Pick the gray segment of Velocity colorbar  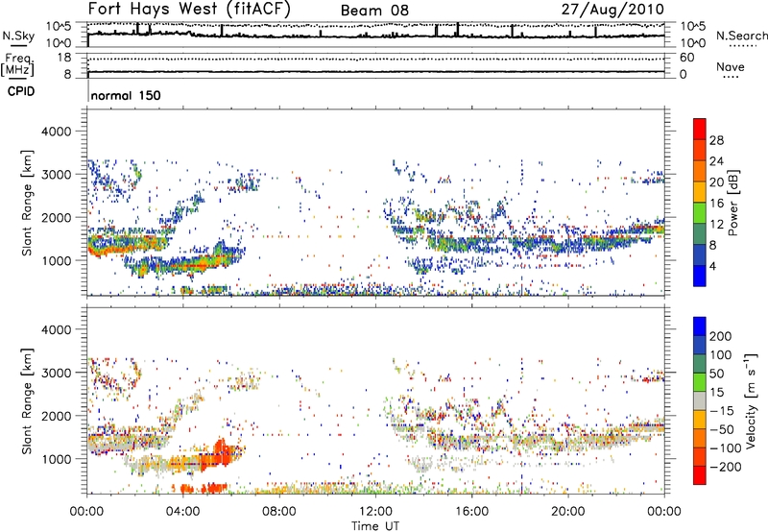700,400
